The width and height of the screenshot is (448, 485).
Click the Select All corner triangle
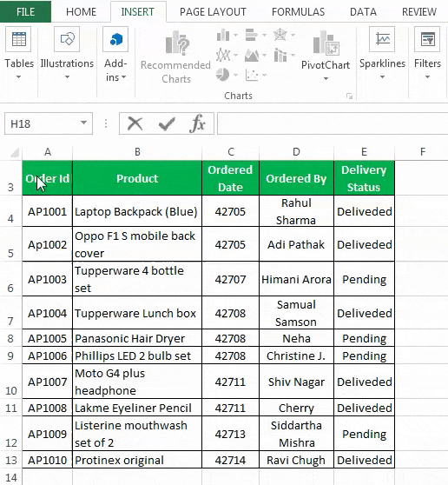coord(15,152)
